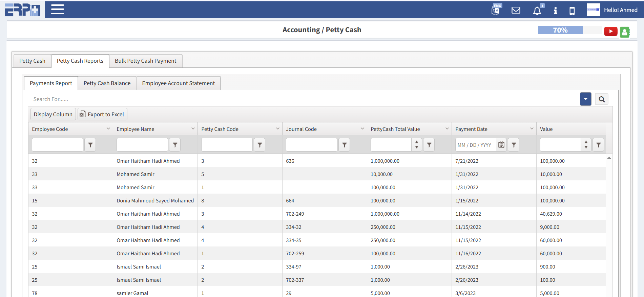Click the Display Column button

[x=53, y=114]
